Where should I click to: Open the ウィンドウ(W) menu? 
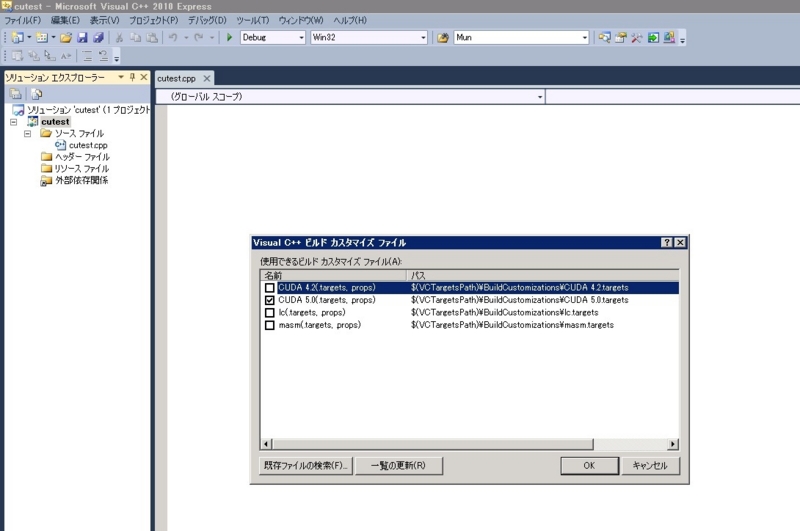[x=301, y=20]
